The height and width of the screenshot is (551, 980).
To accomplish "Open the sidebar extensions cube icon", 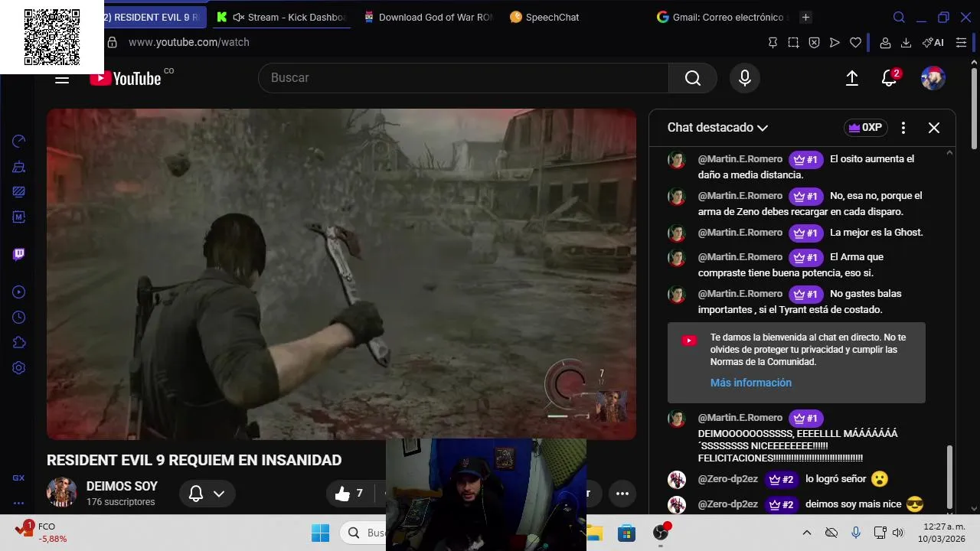I will (19, 342).
